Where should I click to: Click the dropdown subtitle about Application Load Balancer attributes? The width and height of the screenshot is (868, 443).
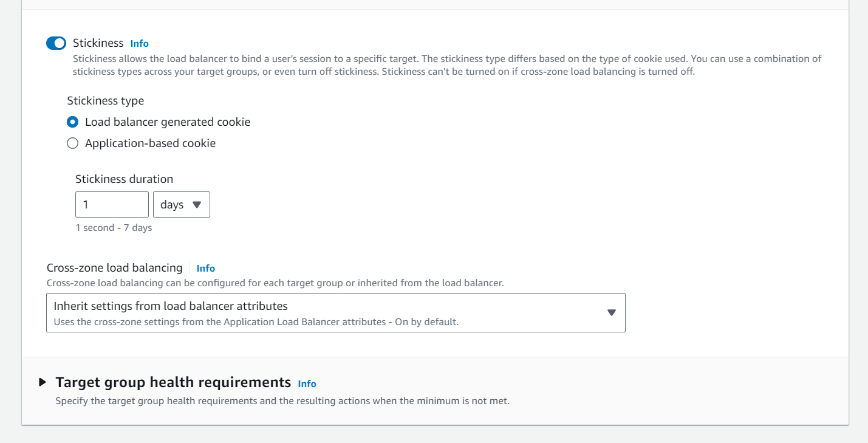click(x=256, y=322)
